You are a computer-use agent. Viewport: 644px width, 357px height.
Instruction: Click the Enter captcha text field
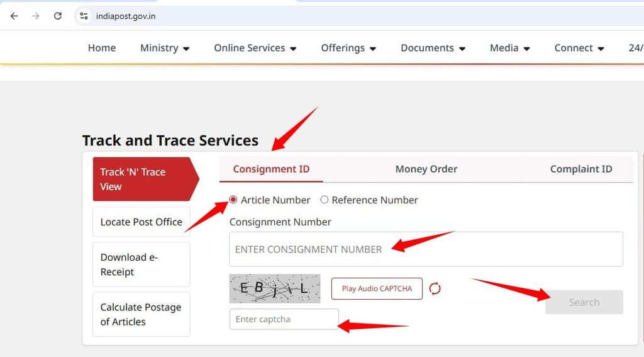pos(284,319)
